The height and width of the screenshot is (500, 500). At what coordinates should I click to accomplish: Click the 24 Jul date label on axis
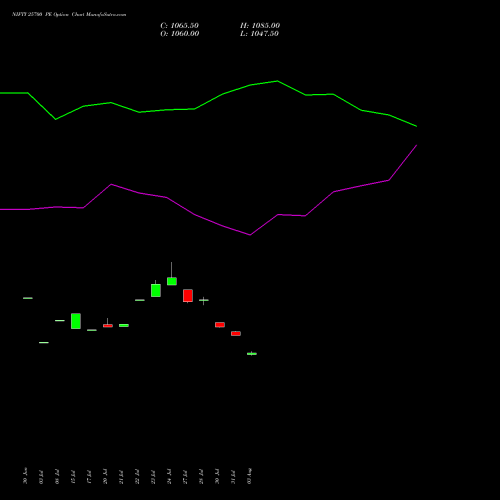point(169,477)
